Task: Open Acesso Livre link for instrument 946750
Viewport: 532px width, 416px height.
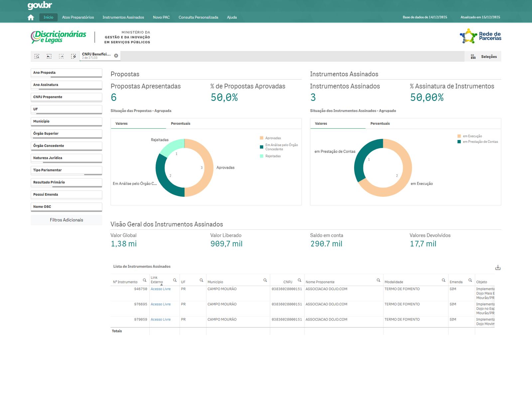Action: [x=161, y=289]
